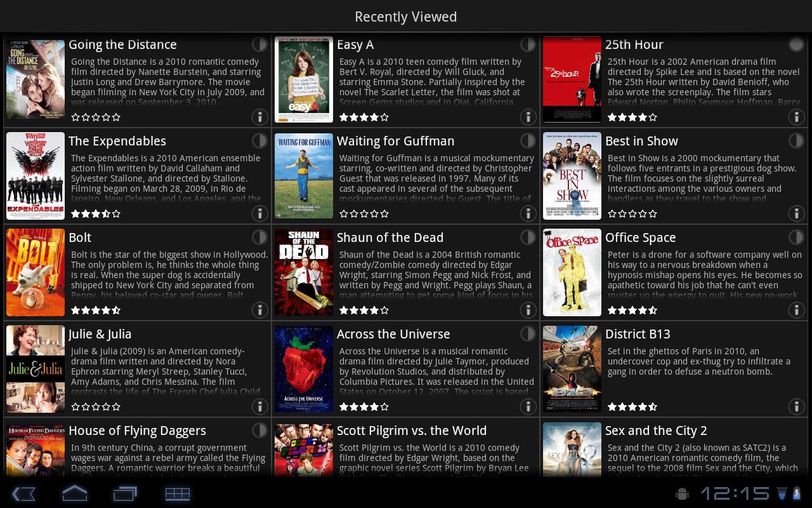Tap The Expendables info icon
Image resolution: width=812 pixels, height=508 pixels.
[x=259, y=213]
